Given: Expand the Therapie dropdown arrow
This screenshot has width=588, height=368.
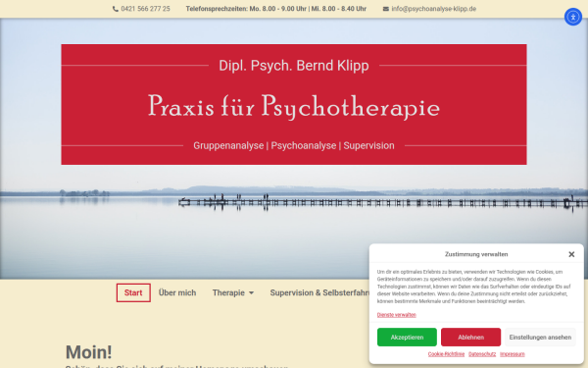Looking at the screenshot, I should click(251, 292).
